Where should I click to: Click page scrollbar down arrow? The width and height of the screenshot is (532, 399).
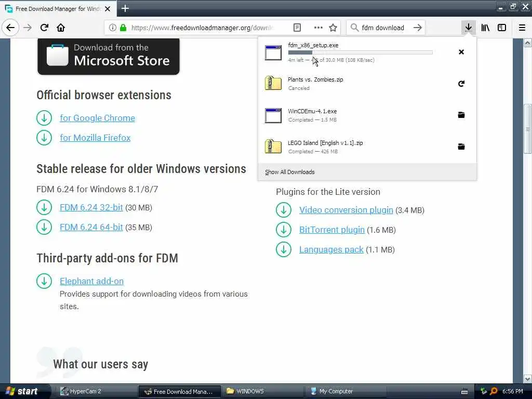pos(528,378)
